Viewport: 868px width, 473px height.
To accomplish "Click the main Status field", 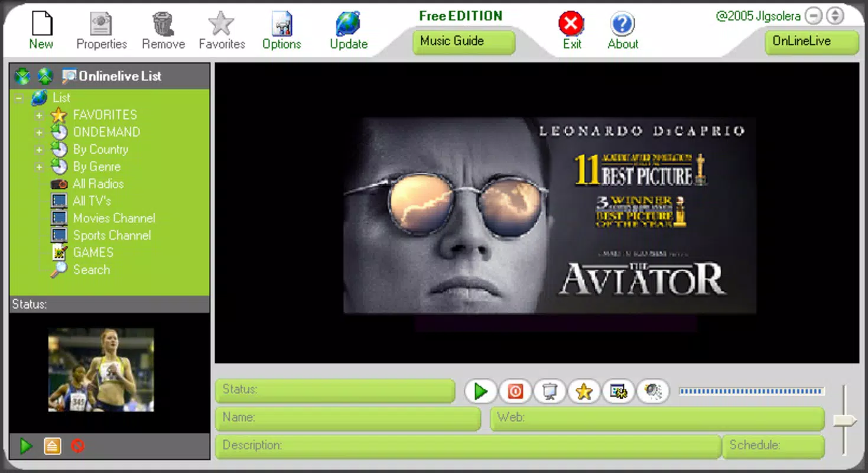I will [335, 391].
